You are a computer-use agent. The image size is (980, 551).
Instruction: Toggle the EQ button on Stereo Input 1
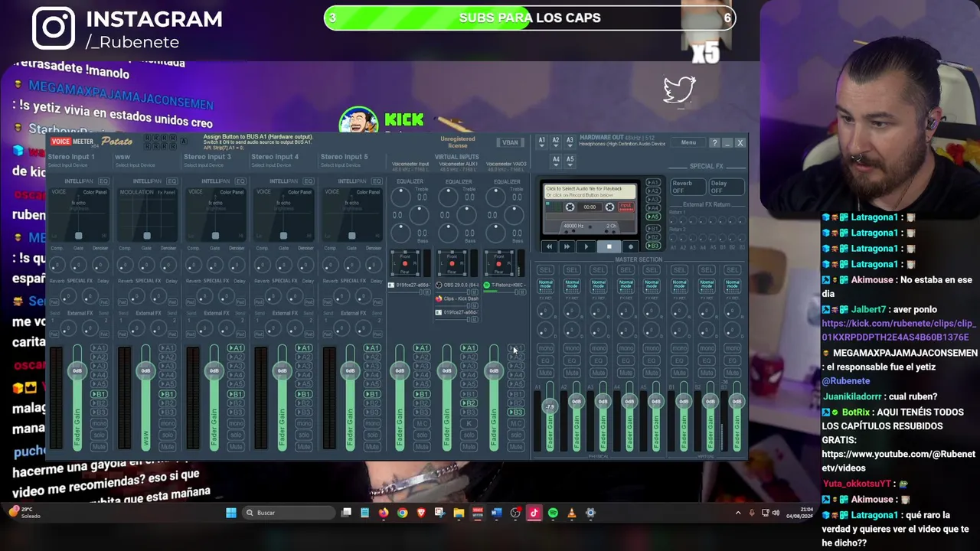(103, 181)
